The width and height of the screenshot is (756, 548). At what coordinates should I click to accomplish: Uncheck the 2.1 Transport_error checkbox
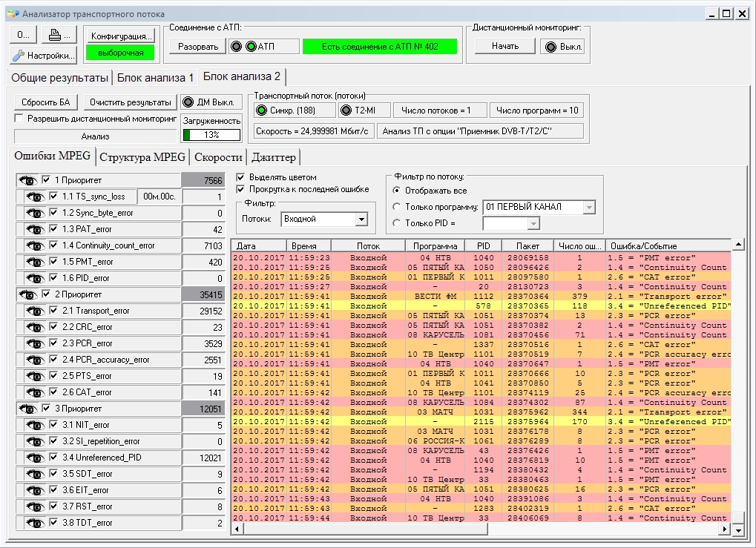pos(54,311)
